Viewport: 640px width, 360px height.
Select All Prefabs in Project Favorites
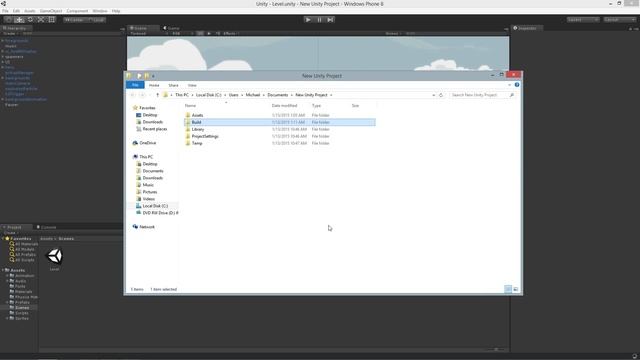[x=22, y=255]
